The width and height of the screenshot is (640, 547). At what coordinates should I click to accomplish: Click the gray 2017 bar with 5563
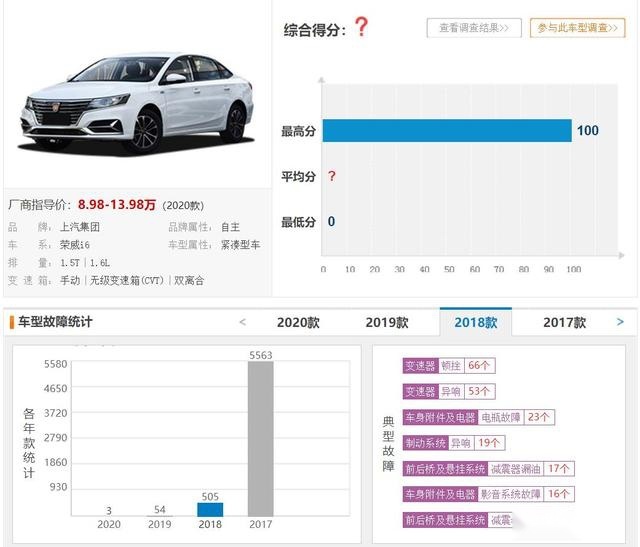pos(261,439)
